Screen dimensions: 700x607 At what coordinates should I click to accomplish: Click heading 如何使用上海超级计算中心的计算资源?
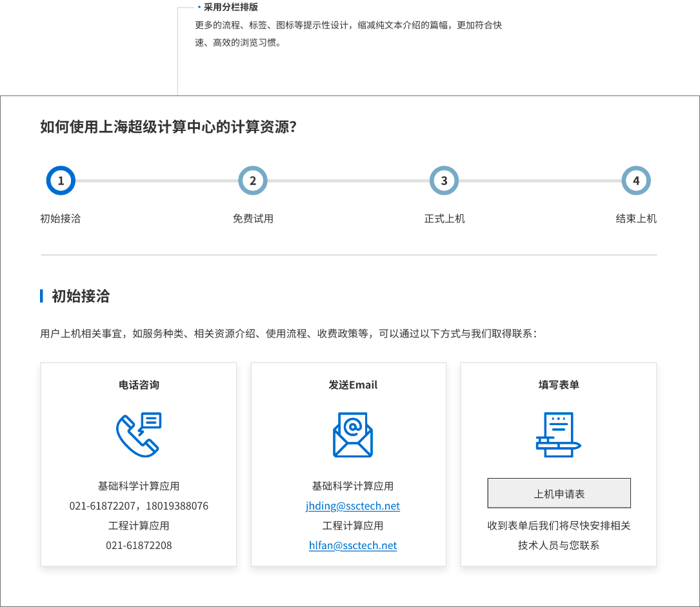tap(168, 127)
